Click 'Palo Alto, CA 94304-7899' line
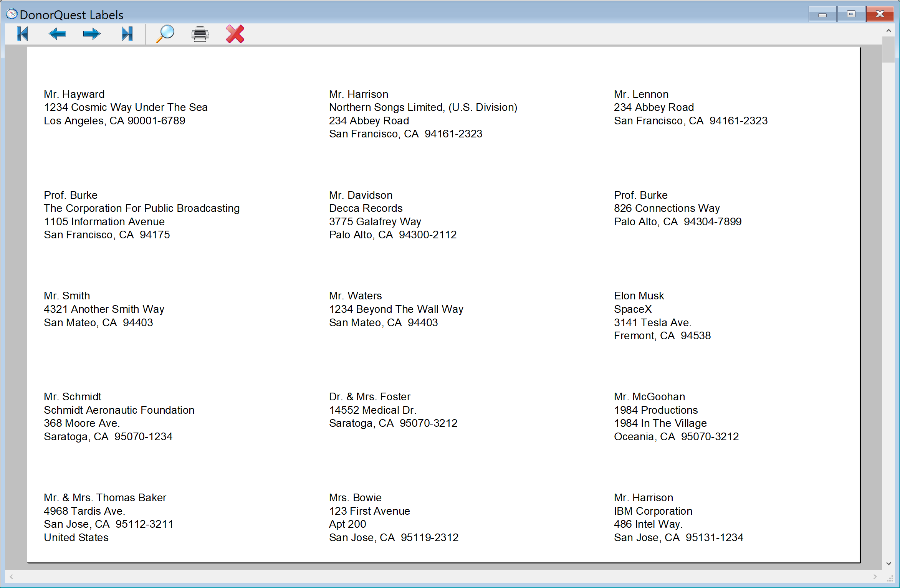Screen dimensions: 900x588 (x=678, y=221)
